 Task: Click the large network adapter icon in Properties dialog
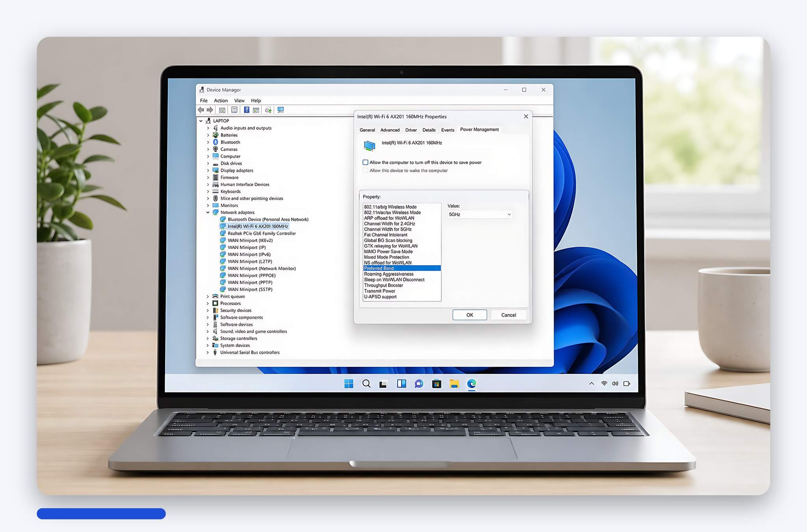click(369, 146)
